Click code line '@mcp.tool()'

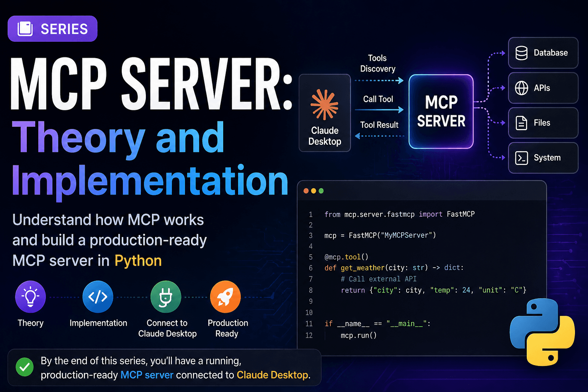[x=346, y=257]
